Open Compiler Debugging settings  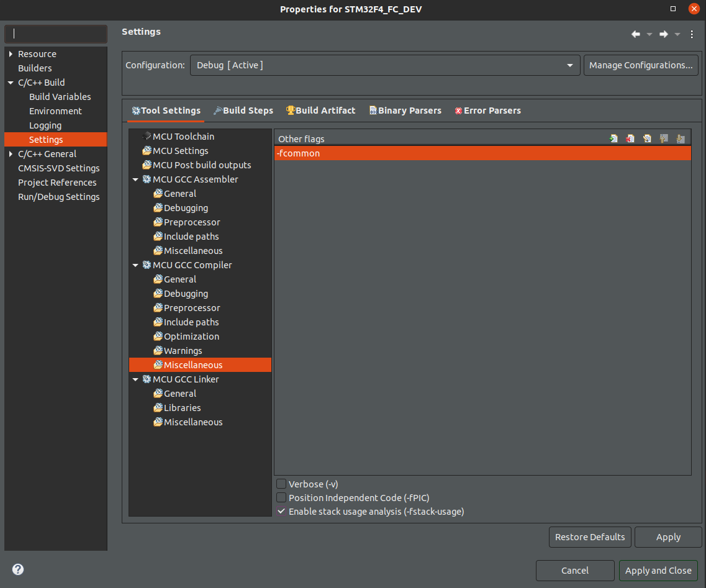click(181, 294)
